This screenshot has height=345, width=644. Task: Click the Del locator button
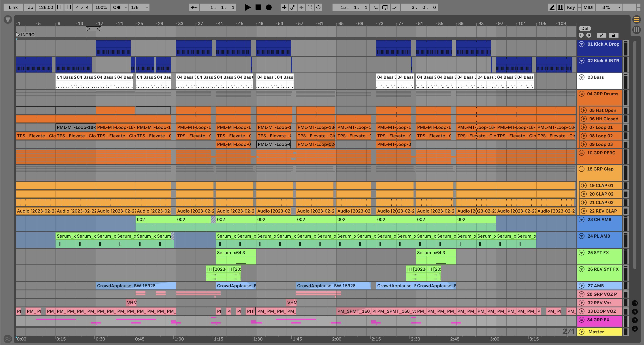tap(585, 28)
